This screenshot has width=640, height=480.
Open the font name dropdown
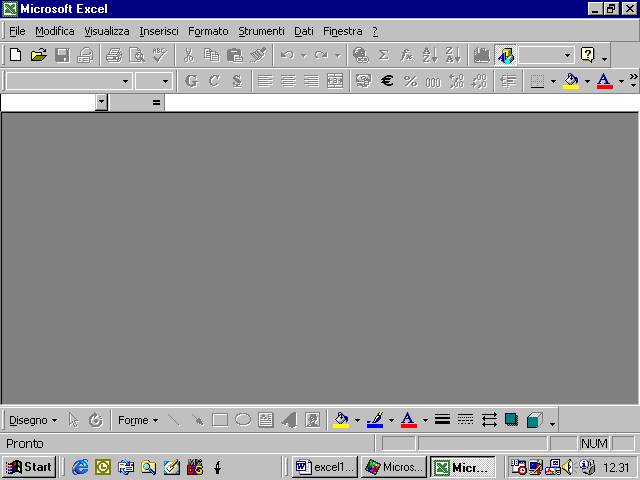point(125,81)
